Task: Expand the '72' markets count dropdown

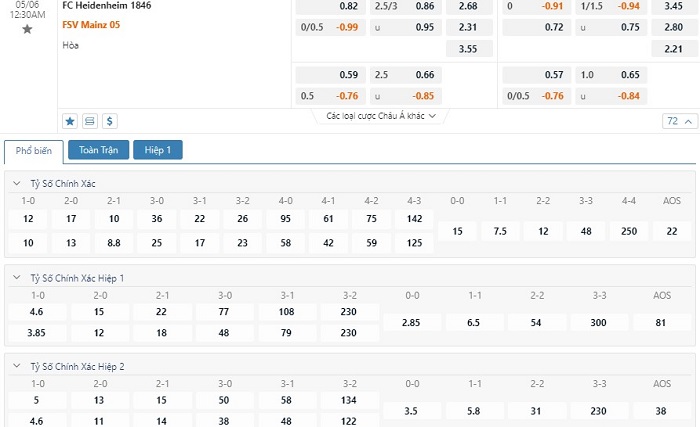Action: click(678, 121)
